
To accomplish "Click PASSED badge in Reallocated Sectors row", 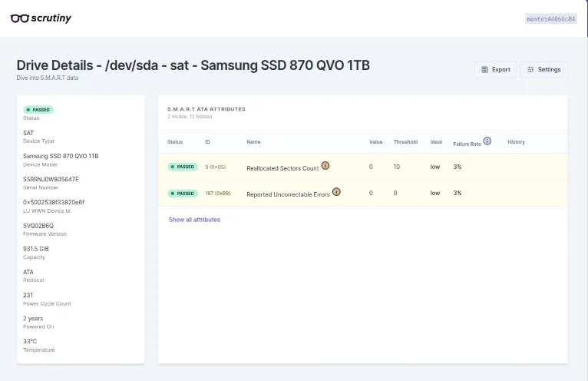I will click(183, 167).
